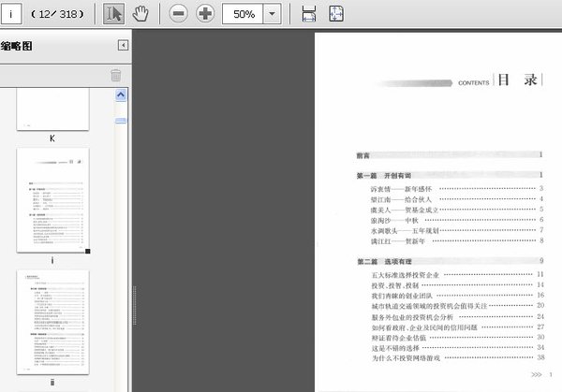562x392 pixels.
Task: Open the zoom percentage dropdown arrow
Action: (272, 15)
